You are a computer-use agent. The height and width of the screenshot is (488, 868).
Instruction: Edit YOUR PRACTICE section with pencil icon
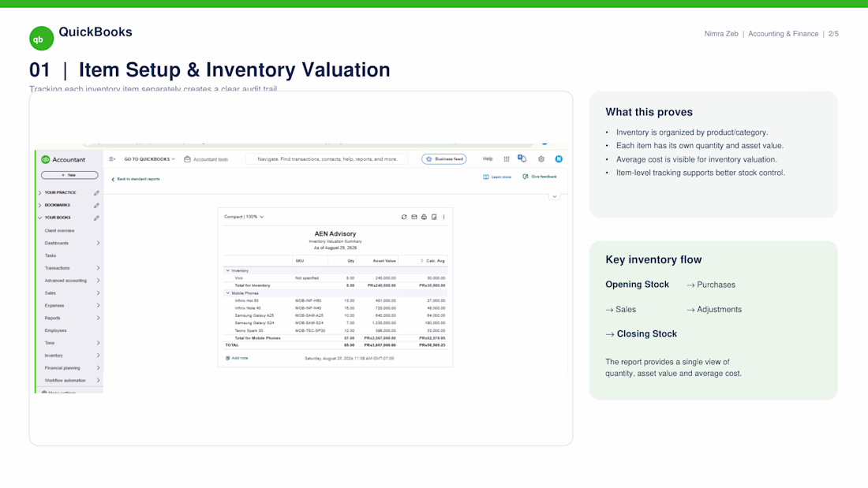click(x=96, y=193)
